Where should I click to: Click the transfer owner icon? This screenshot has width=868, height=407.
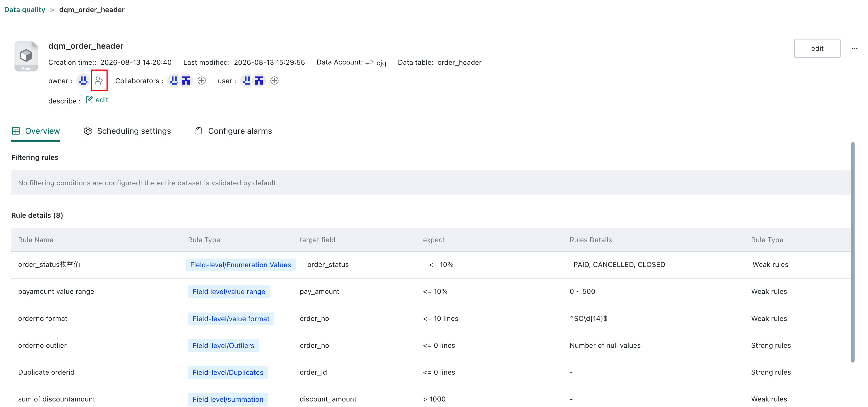(99, 81)
